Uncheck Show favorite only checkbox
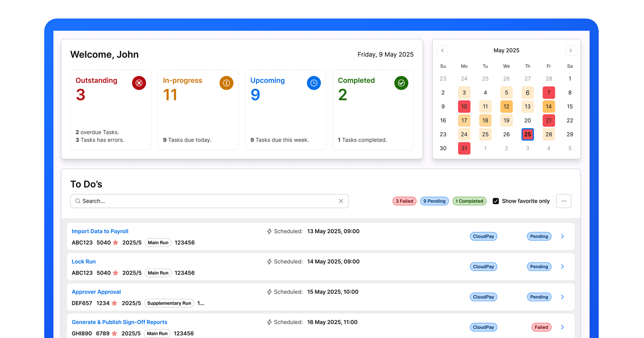This screenshot has width=644, height=338. pyautogui.click(x=496, y=201)
